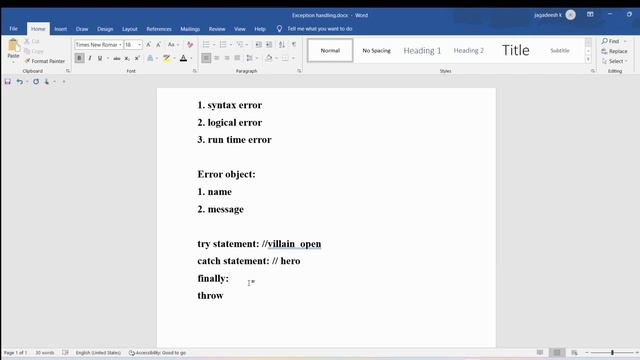Viewport: 640px width, 360px height.
Task: Increase font size with Grow Font
Action: [149, 44]
